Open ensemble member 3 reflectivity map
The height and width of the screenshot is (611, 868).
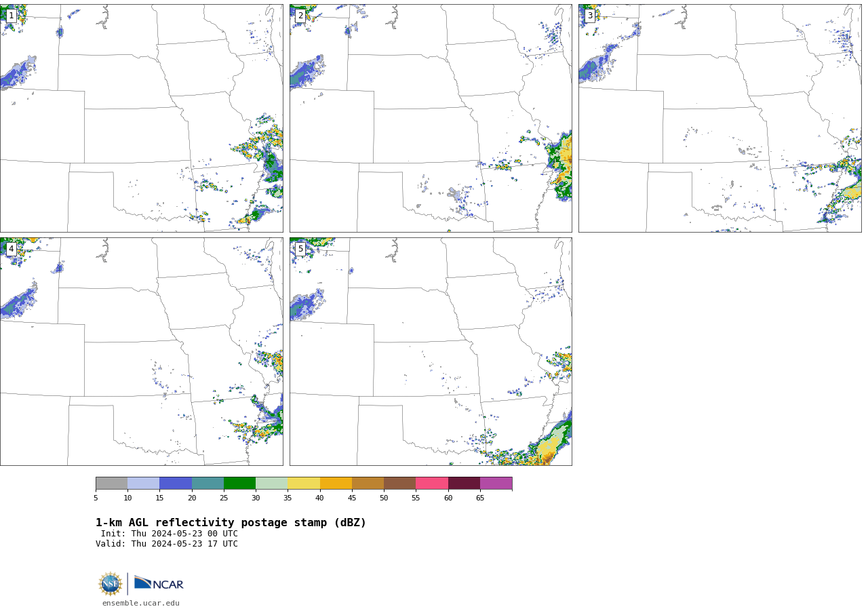[x=720, y=118]
